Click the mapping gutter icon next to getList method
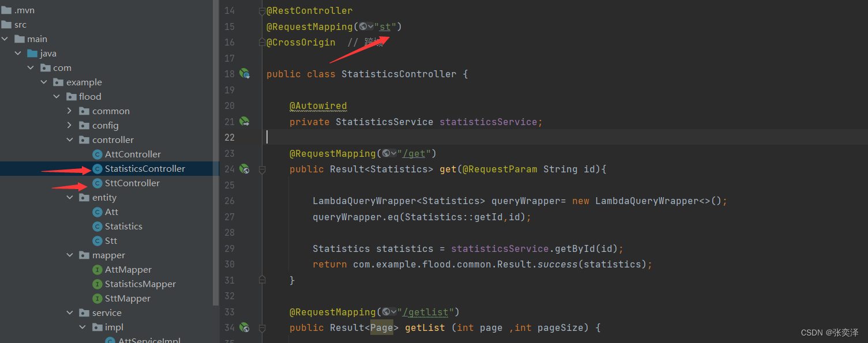868x343 pixels. click(245, 327)
